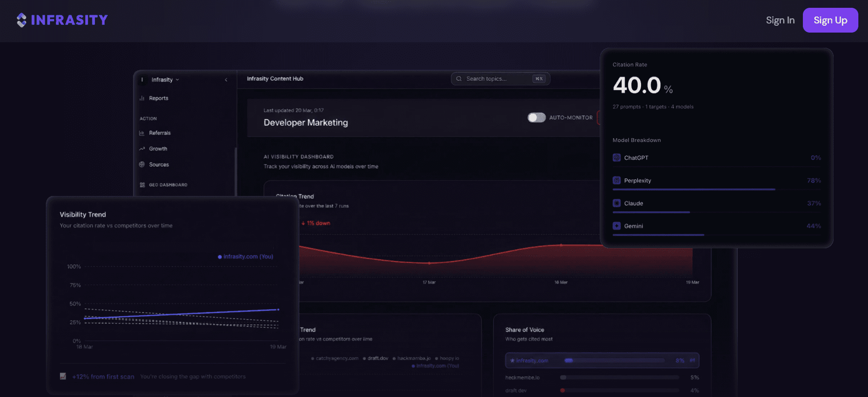
Task: Click the Search topics input field
Action: [x=500, y=79]
